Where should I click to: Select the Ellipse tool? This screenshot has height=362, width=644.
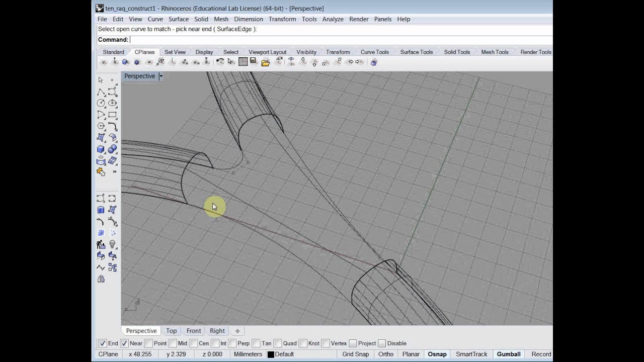coord(112,103)
